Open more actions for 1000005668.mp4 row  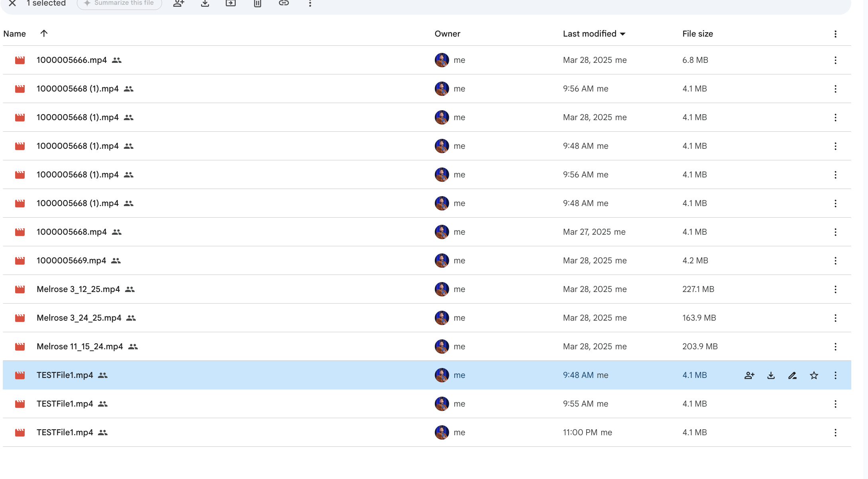click(835, 232)
